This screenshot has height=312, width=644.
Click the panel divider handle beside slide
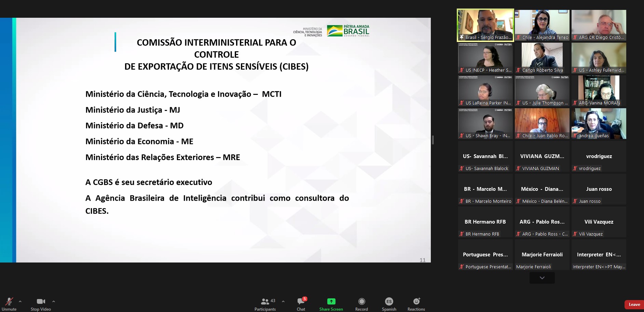pos(433,140)
